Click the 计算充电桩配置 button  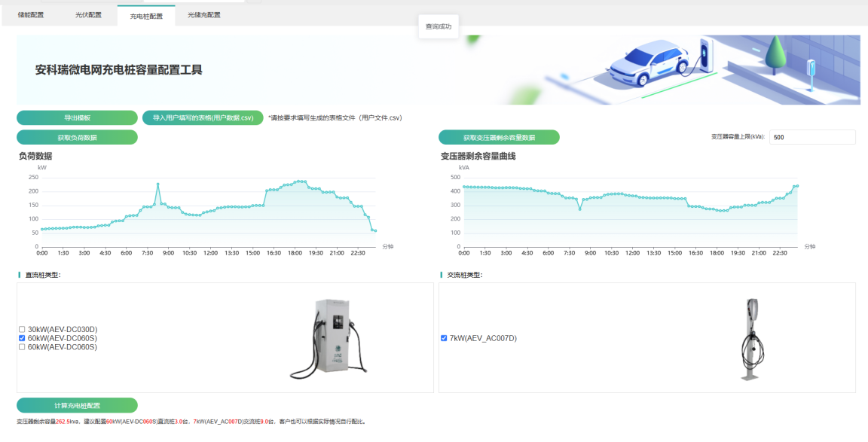[77, 405]
